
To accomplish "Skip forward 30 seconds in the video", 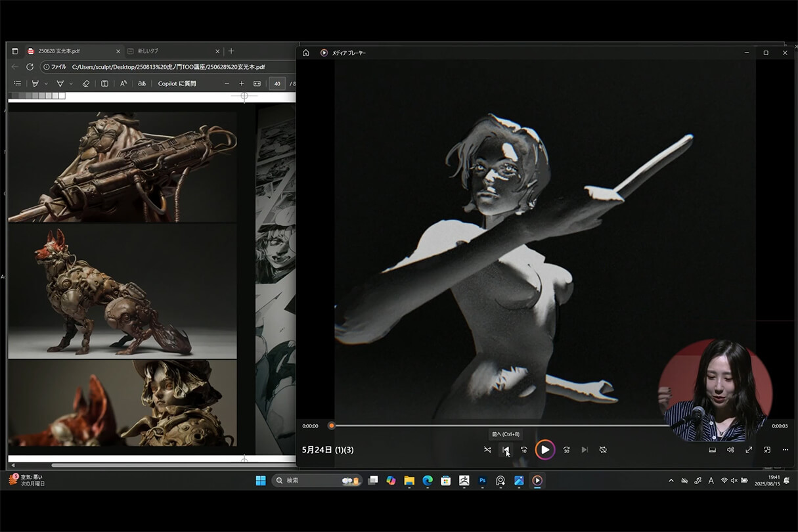I will click(x=566, y=450).
